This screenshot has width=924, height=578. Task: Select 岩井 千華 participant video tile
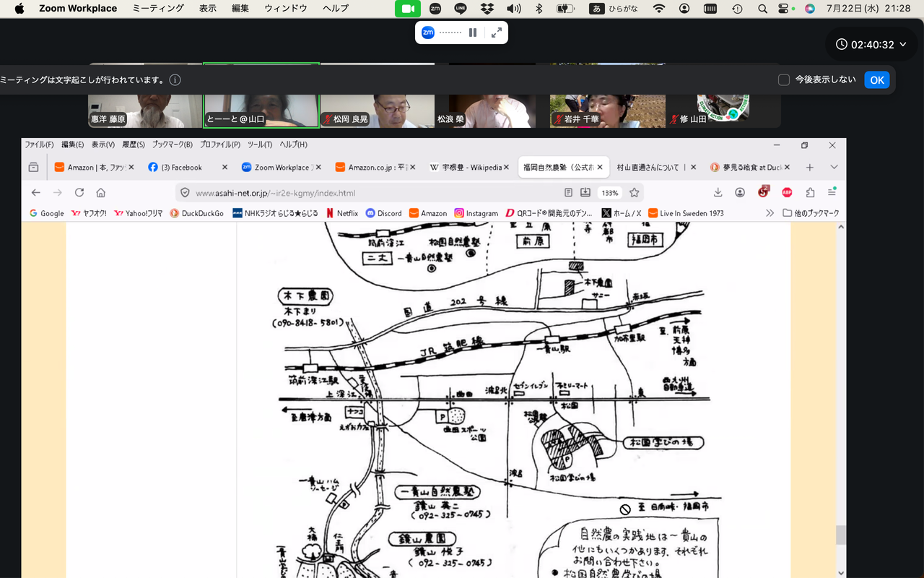[x=607, y=96]
